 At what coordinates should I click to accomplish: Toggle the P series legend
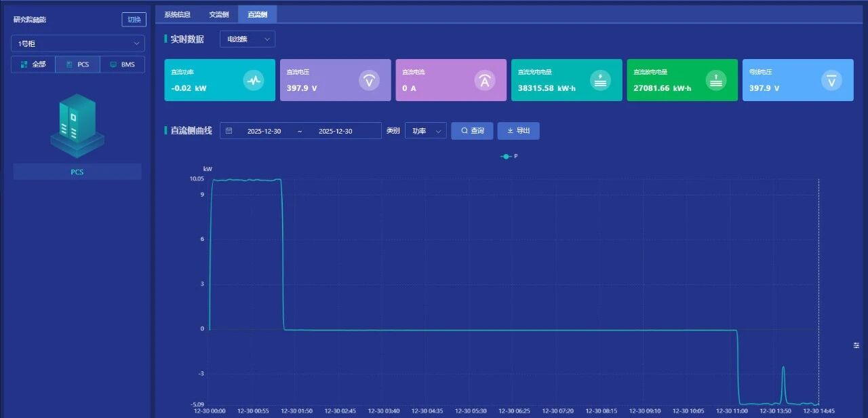509,156
